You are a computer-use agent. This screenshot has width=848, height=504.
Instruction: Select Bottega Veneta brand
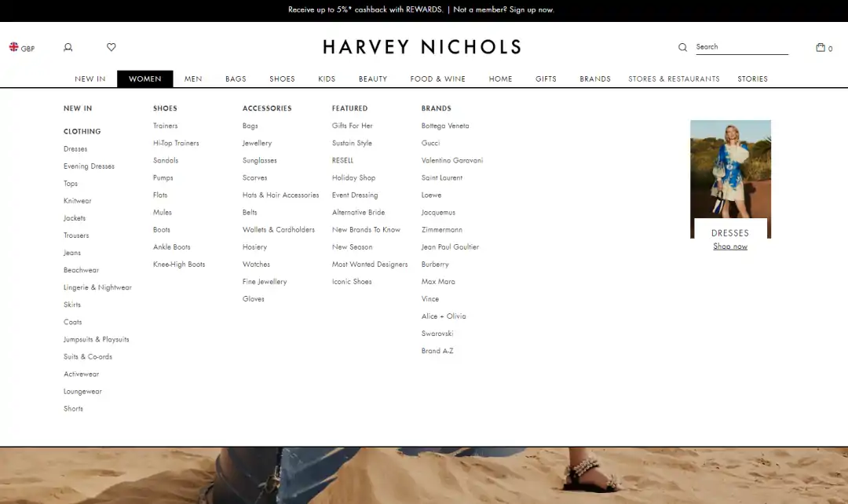pos(446,126)
